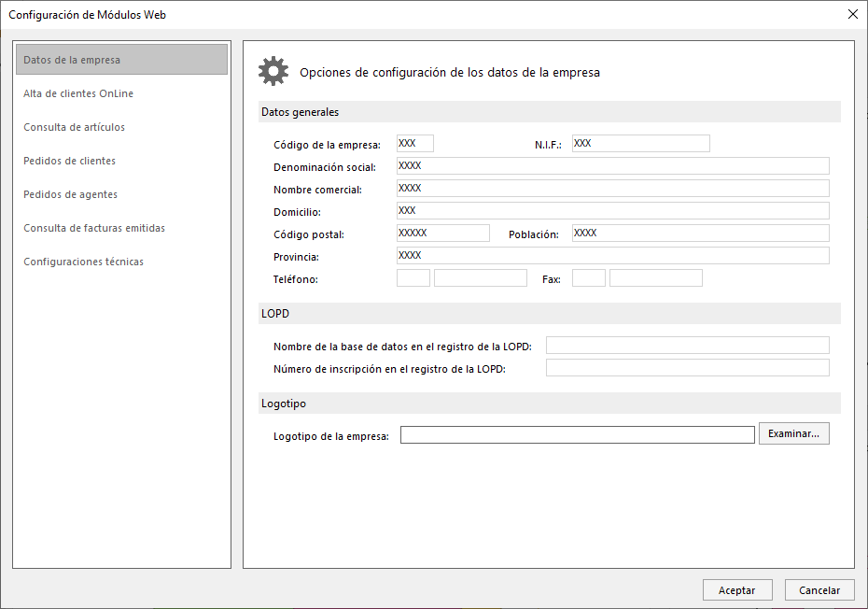Viewport: 868px width, 609px height.
Task: Confirm with the Aceptar button
Action: pyautogui.click(x=737, y=590)
